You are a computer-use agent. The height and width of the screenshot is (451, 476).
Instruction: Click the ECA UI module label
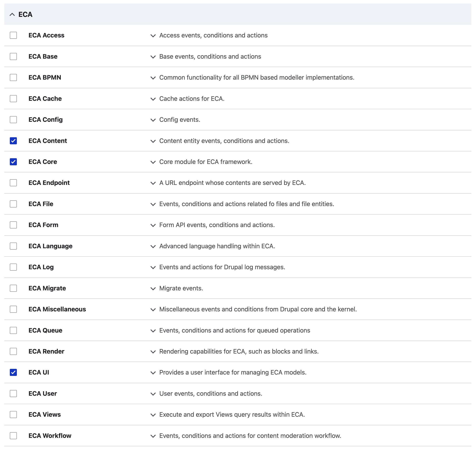(x=39, y=372)
